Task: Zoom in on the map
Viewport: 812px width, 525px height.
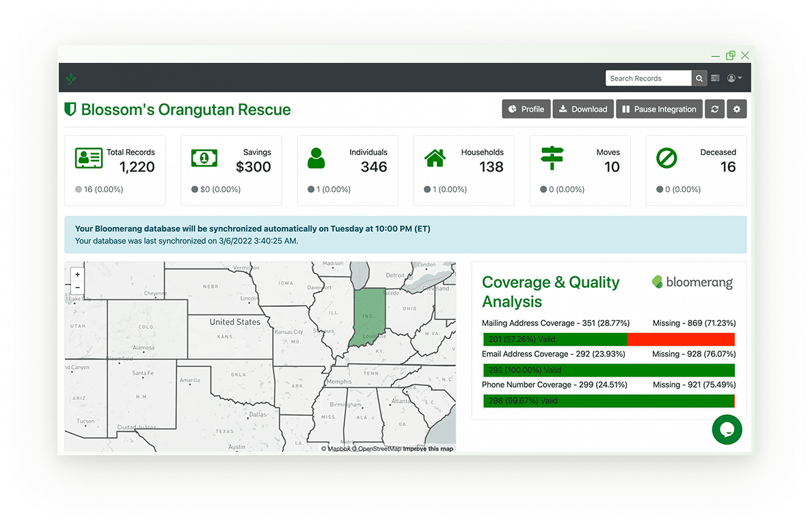Action: tap(78, 275)
